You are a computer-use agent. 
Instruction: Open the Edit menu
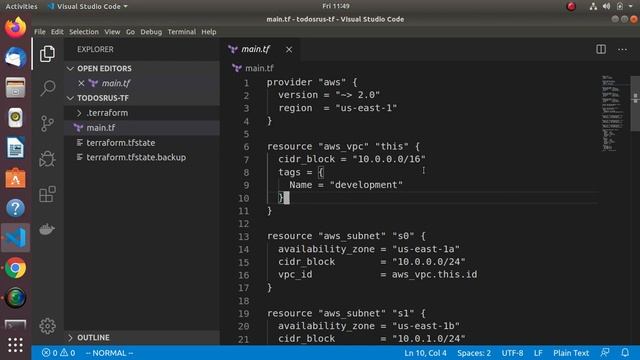pyautogui.click(x=57, y=32)
